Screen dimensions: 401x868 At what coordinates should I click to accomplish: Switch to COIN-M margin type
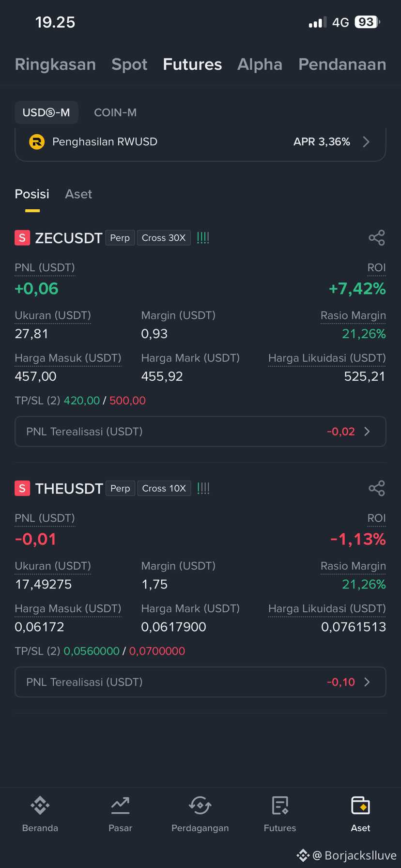(x=115, y=113)
